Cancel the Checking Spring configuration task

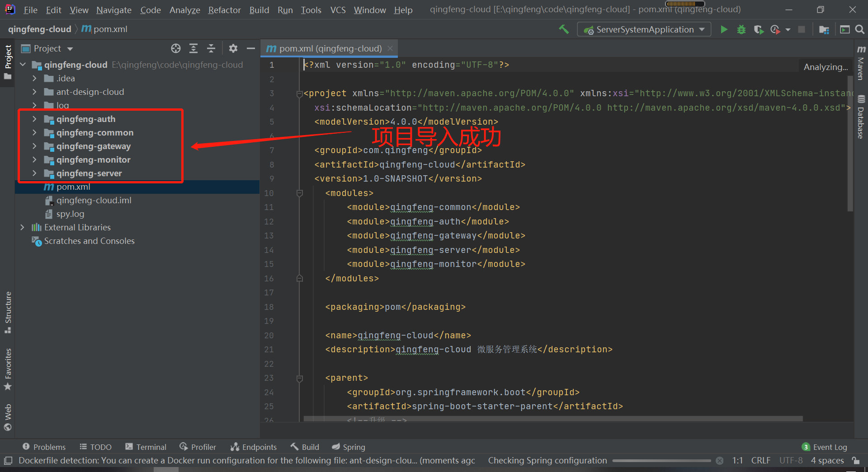click(720, 461)
